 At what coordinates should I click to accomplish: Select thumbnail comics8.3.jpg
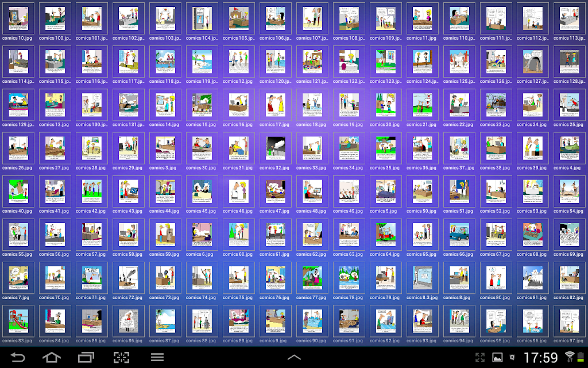[x=422, y=278]
